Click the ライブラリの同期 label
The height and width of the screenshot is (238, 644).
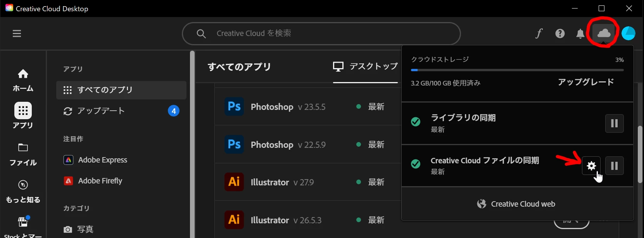click(463, 118)
